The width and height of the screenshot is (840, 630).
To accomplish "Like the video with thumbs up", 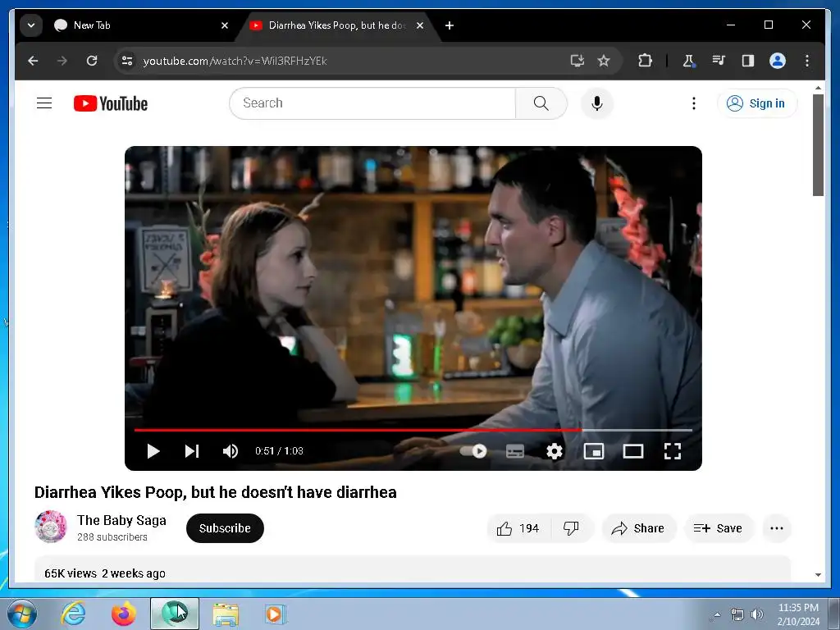I will (517, 528).
